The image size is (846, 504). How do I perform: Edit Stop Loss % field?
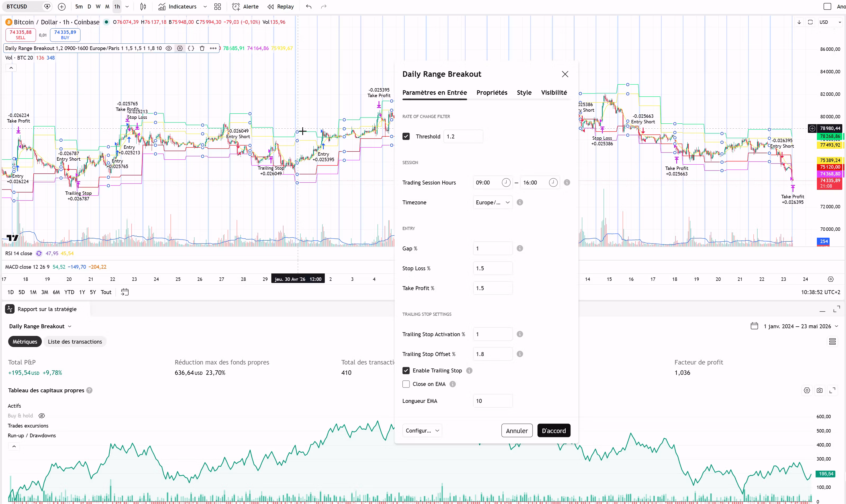[492, 268]
